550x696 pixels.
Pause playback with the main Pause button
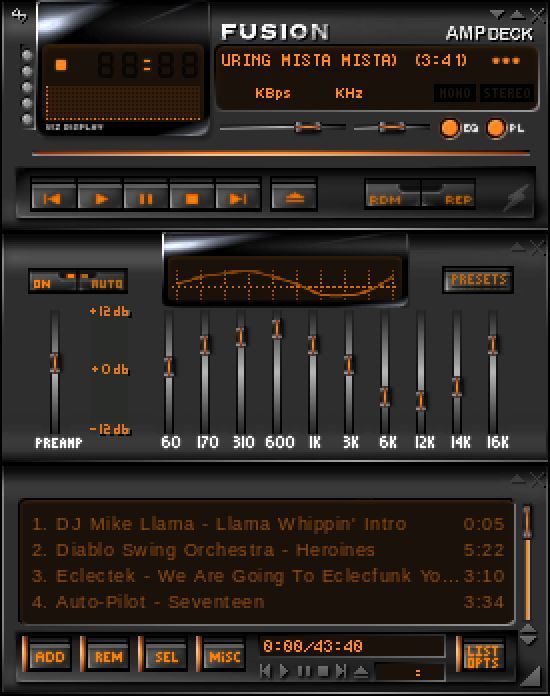146,198
